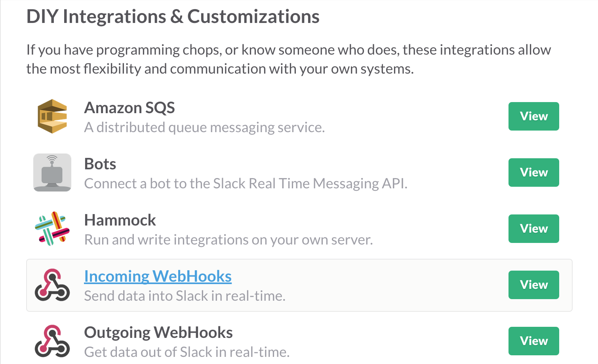Click 'Run and write integrations' description

point(229,240)
